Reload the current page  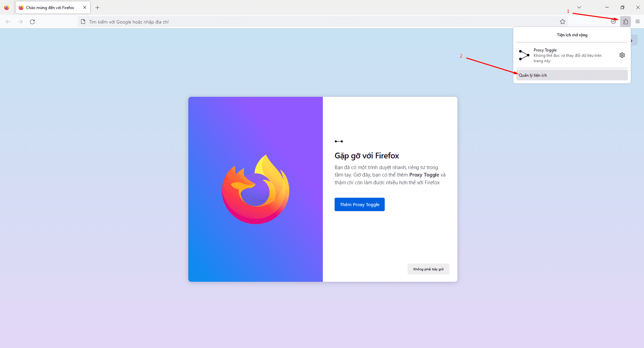[x=32, y=22]
